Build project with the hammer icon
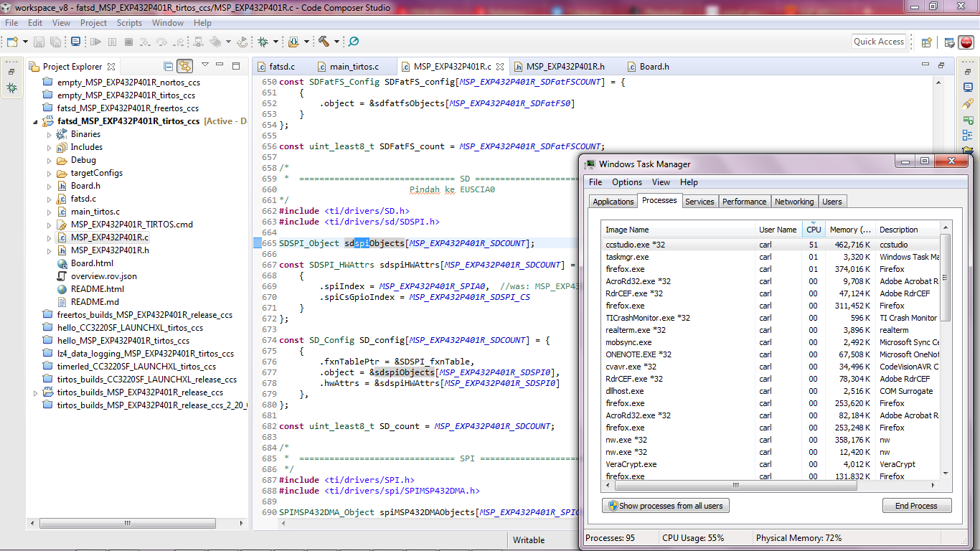Screen dimensions: 980x551 [324, 42]
